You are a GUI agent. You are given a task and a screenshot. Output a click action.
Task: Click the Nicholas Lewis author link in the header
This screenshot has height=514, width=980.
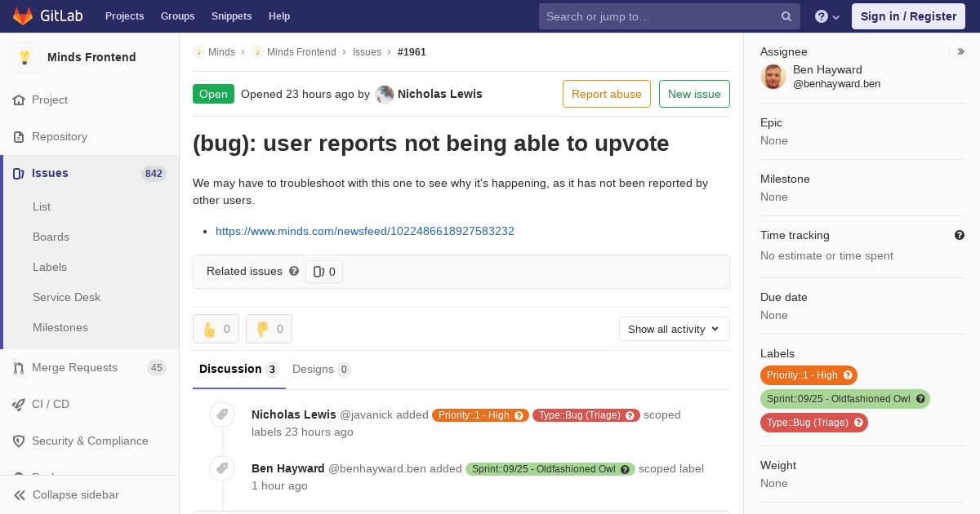click(440, 94)
